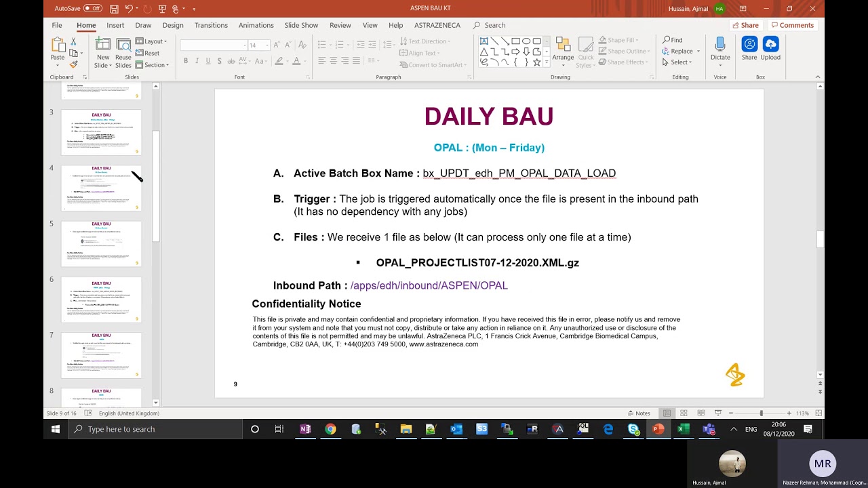Open the Slide Sorter view icon
868x488 pixels.
click(684, 413)
